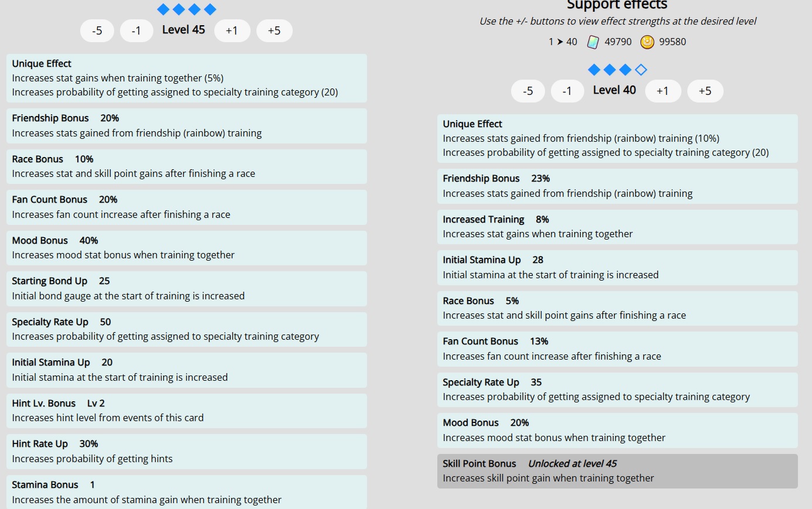Click the 'Unlocked at level 45' text
This screenshot has height=509, width=812.
coord(573,463)
